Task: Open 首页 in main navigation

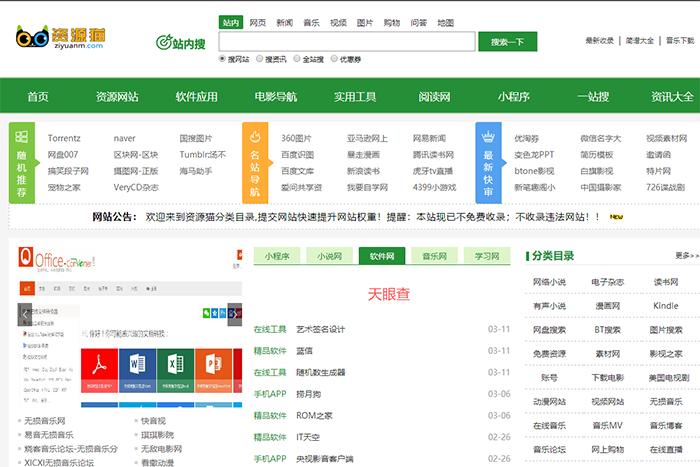Action: pos(38,96)
